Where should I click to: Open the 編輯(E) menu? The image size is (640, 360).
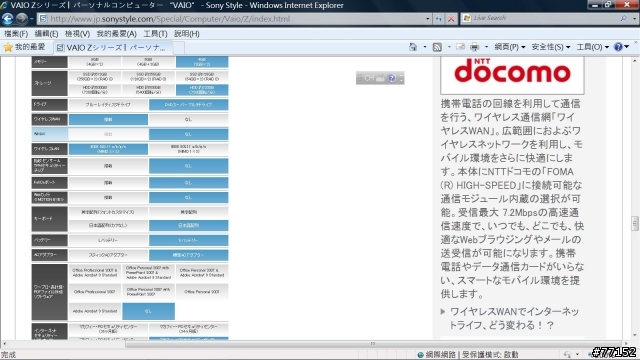(x=46, y=34)
